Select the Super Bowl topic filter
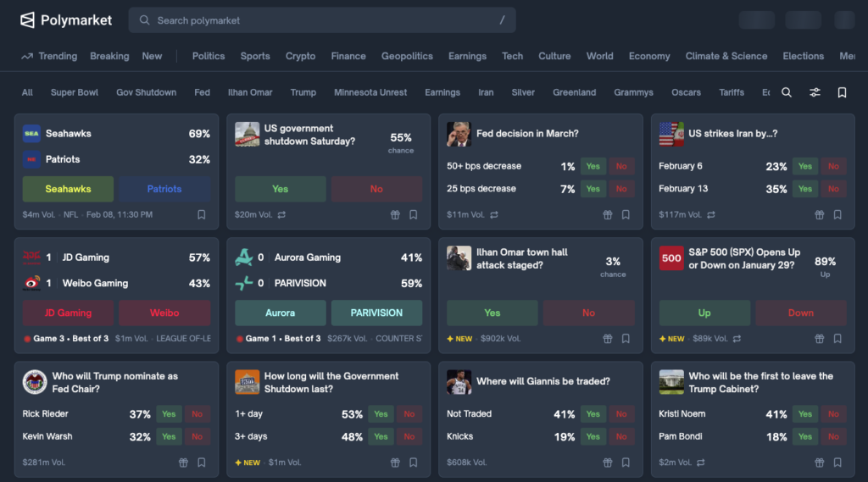 75,92
